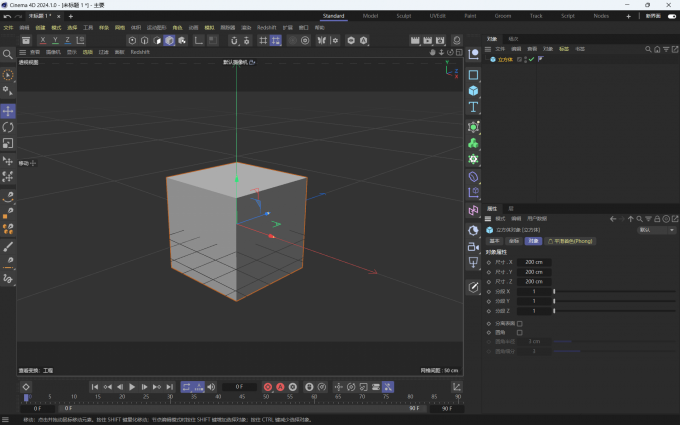
Task: Open the 文件 menu in the main menu bar
Action: click(x=8, y=28)
